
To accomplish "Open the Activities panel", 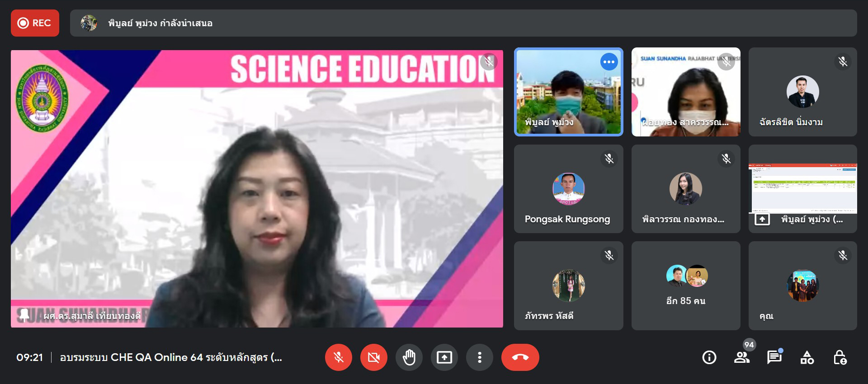I will tap(807, 357).
